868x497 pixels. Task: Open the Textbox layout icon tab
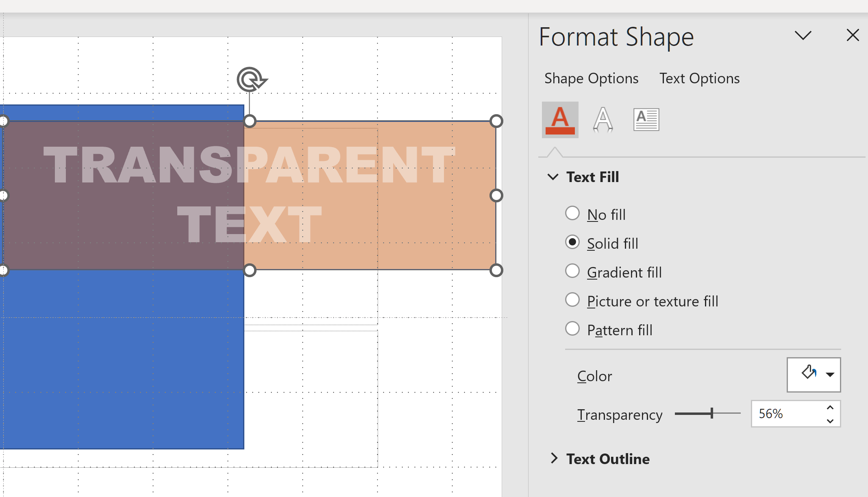pos(646,120)
